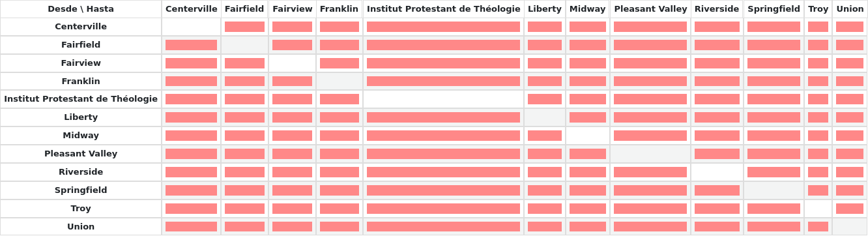Click the Troy to Springfield cell

774,209
